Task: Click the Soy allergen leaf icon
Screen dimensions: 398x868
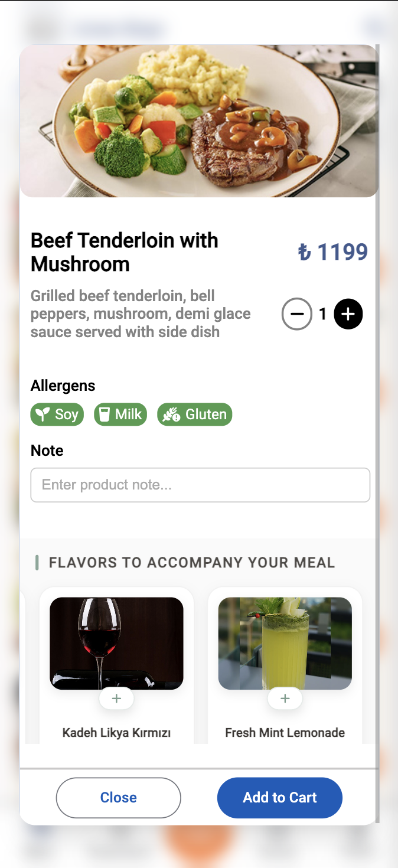Action: click(x=42, y=415)
